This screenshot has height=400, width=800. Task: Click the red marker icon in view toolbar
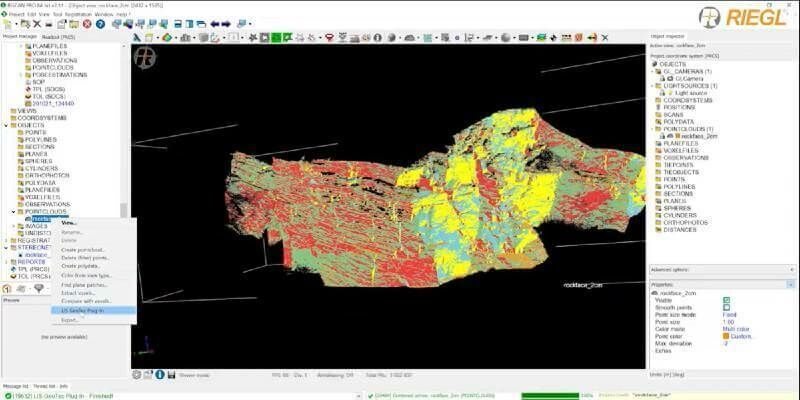pyautogui.click(x=330, y=37)
